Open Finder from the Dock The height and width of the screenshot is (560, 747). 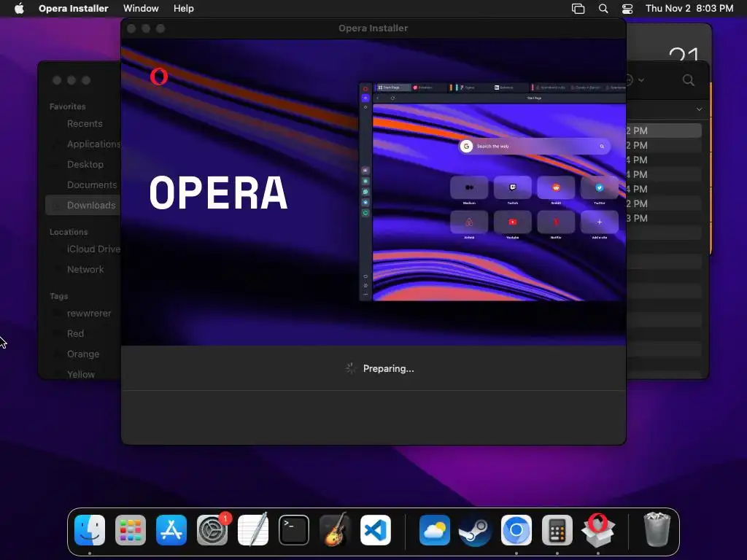90,530
